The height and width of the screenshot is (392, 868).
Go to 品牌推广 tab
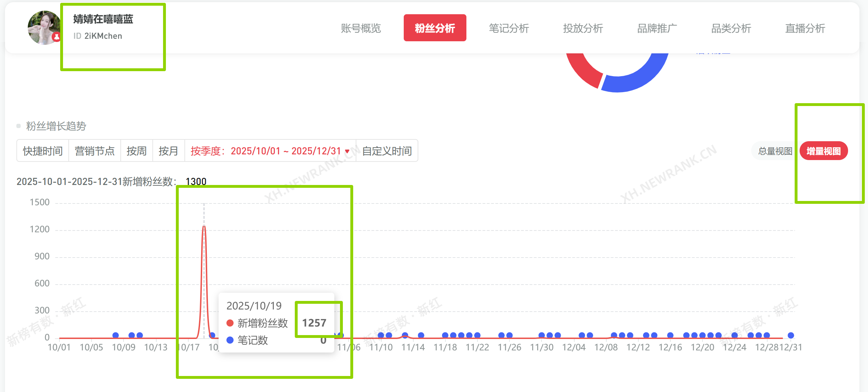(657, 28)
